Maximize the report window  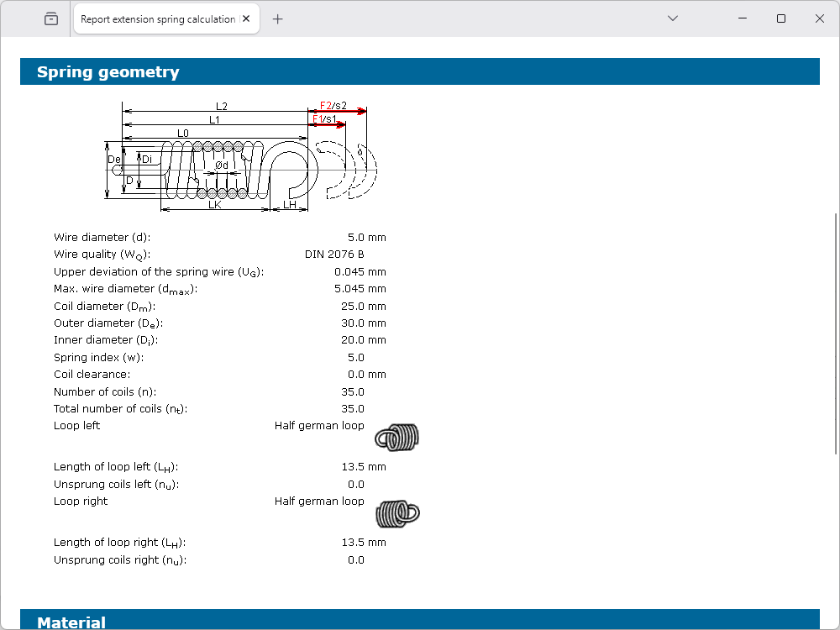(781, 18)
